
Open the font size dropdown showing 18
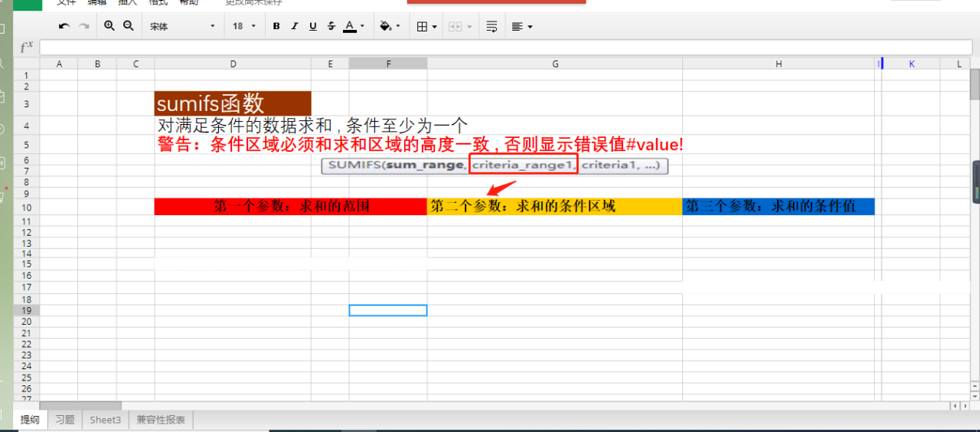pos(244,26)
